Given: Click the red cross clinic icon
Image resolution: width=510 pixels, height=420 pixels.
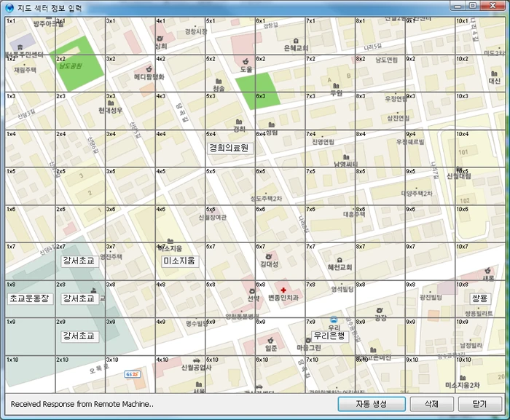Looking at the screenshot, I should (x=283, y=290).
